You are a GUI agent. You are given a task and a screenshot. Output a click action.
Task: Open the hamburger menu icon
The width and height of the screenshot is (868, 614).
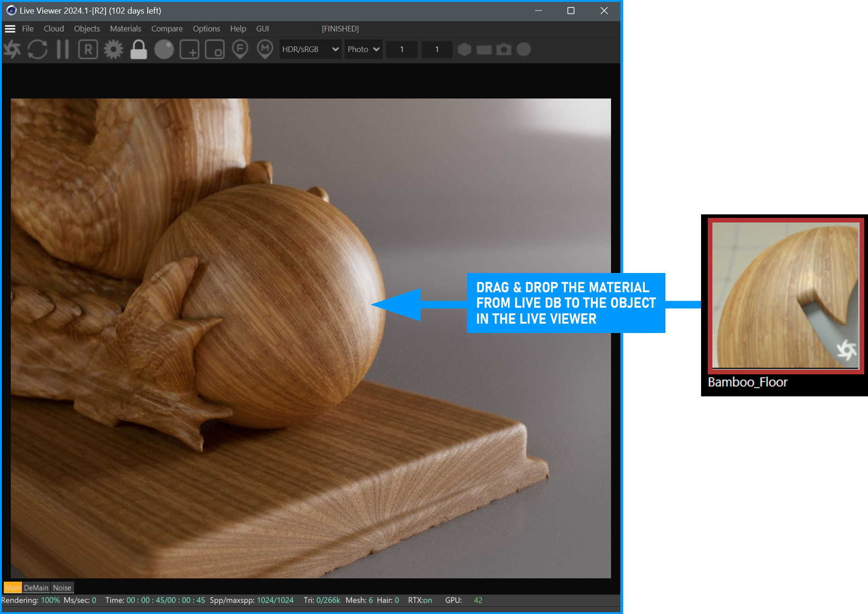10,29
